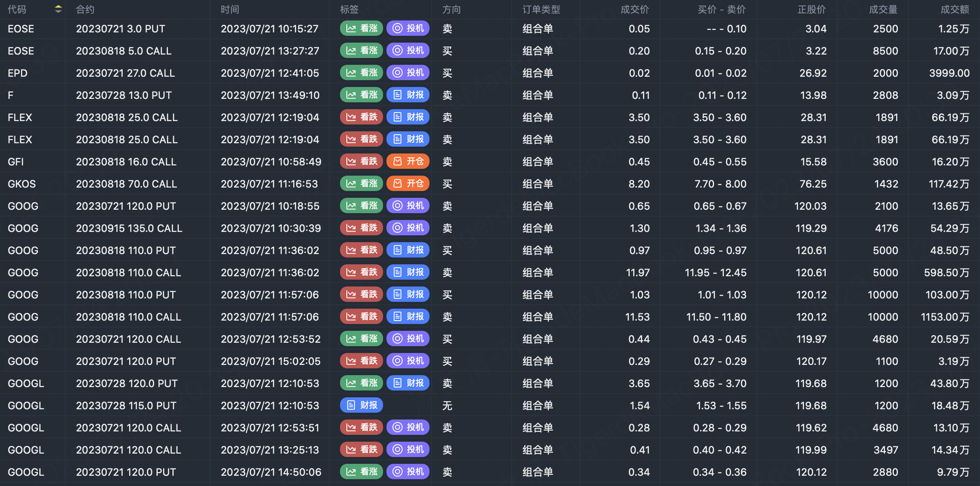Select contract 20230728 13.0 PUT for F

tap(124, 95)
